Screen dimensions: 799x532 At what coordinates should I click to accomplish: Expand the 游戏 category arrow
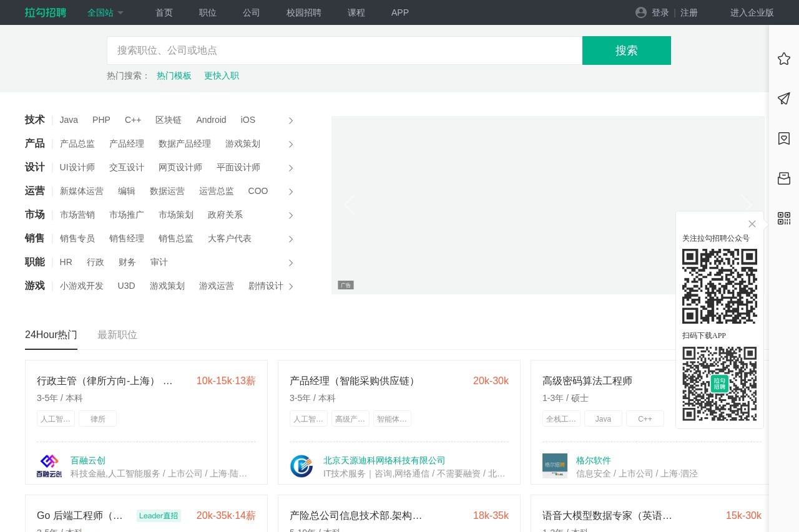pos(291,286)
